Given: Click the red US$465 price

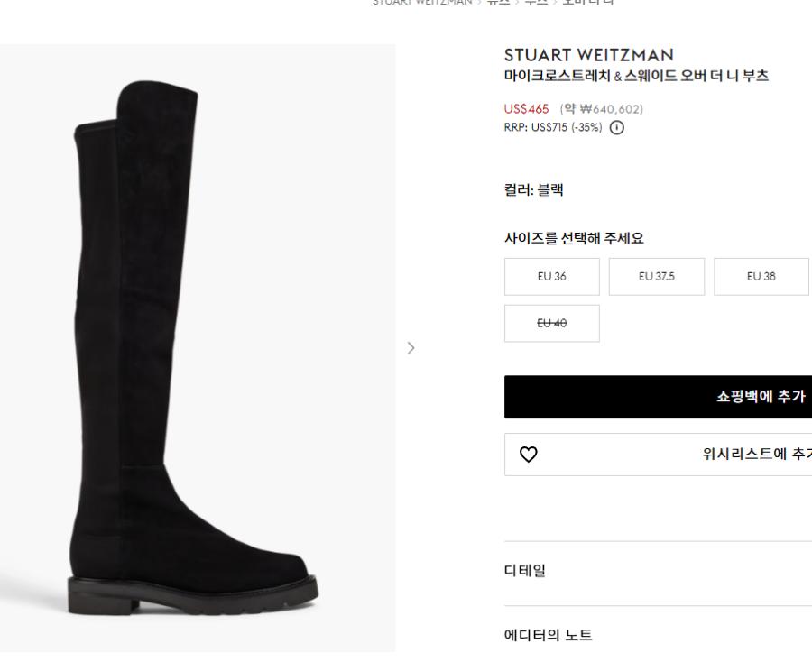Looking at the screenshot, I should (526, 109).
